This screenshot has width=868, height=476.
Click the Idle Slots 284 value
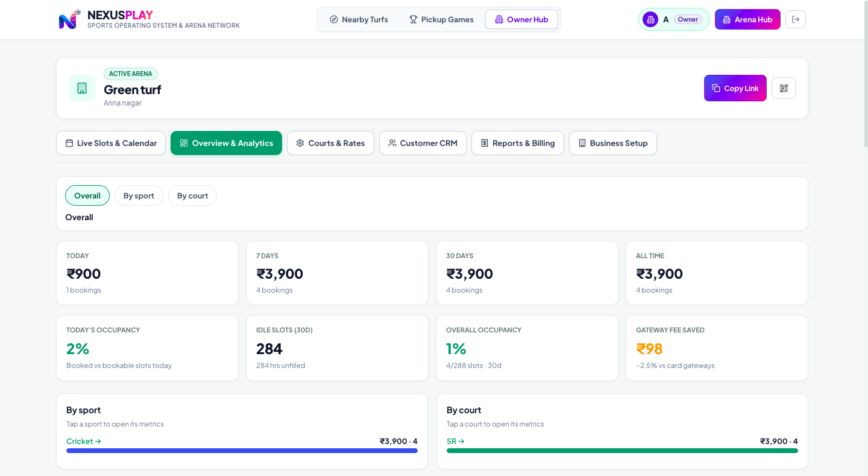click(x=269, y=349)
